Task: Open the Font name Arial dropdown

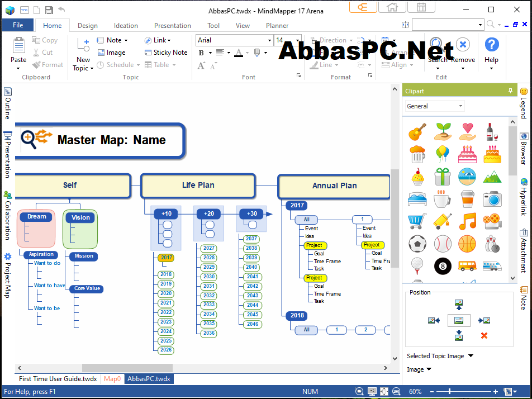Action: click(269, 40)
